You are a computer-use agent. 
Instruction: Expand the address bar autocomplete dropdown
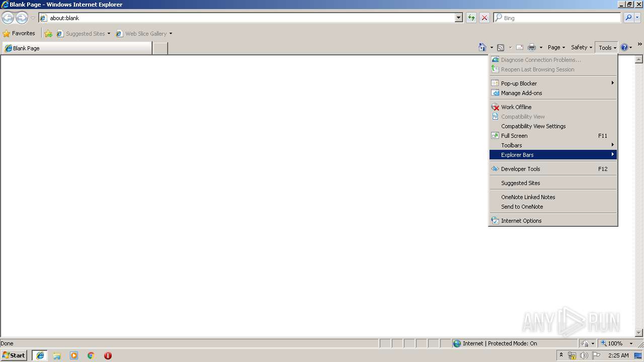click(x=459, y=18)
